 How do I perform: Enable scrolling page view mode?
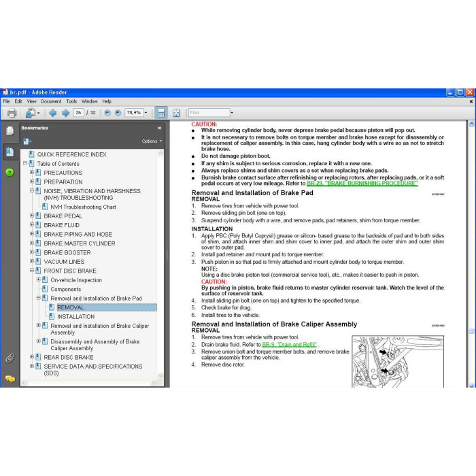(161, 113)
